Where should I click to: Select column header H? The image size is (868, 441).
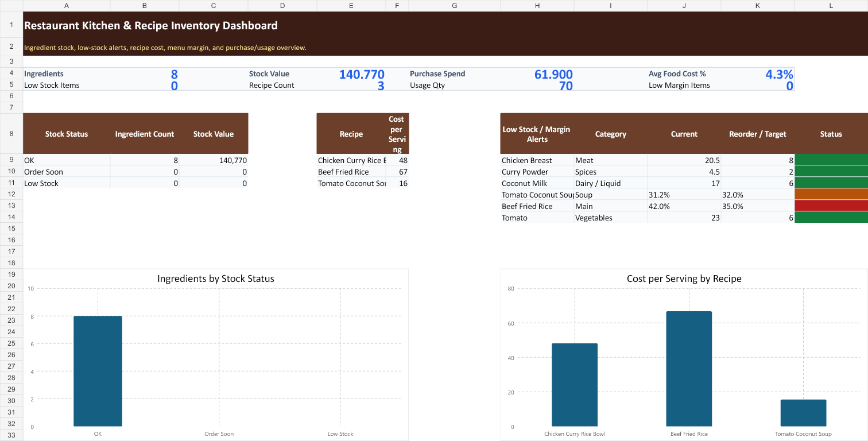pos(537,6)
